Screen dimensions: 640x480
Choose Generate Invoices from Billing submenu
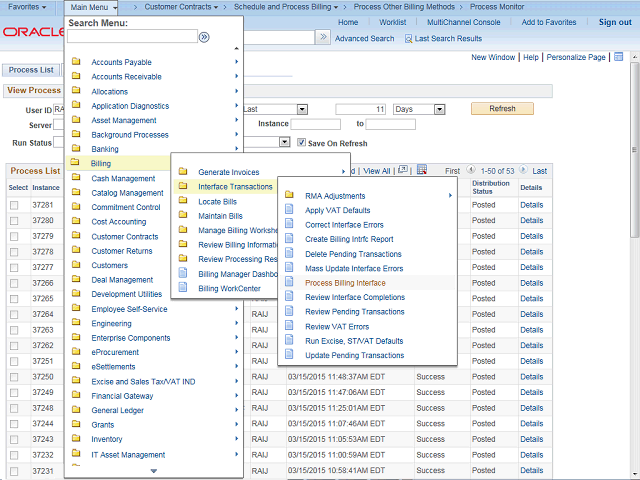click(228, 172)
